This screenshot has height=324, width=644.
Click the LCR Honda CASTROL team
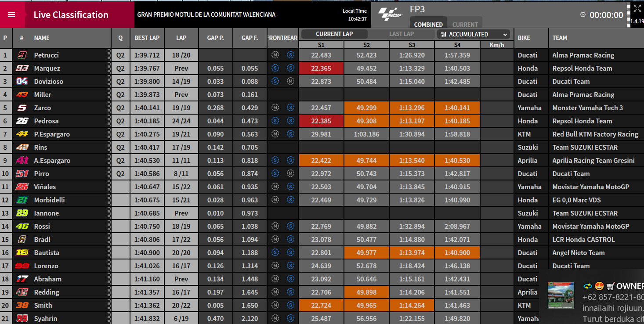click(x=583, y=239)
